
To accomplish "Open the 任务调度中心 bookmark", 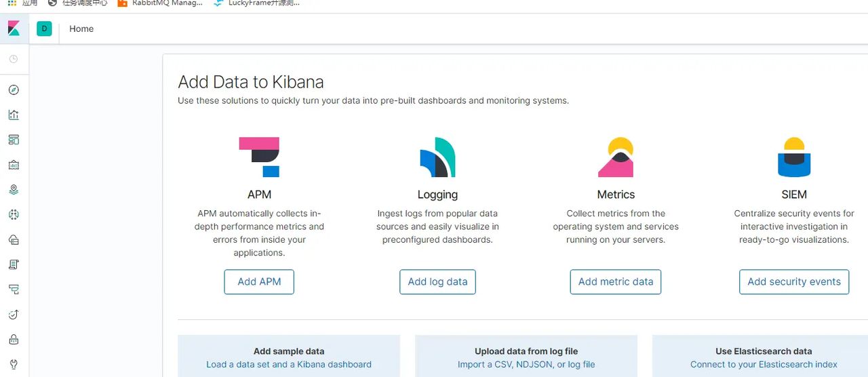I will (x=77, y=3).
